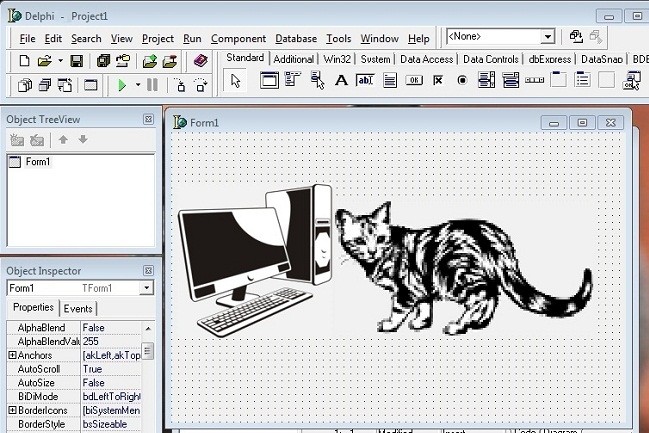Open the Component menu
Viewport: 649px width, 433px height.
click(x=238, y=38)
